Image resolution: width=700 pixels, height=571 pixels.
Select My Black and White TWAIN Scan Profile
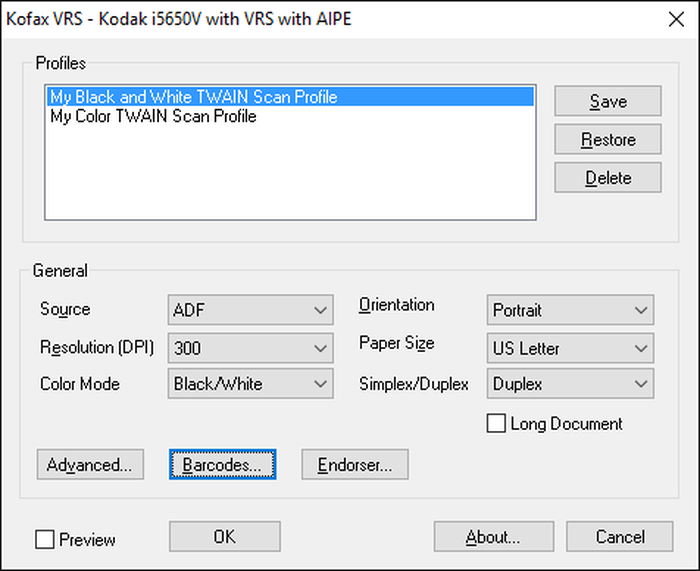click(290, 97)
